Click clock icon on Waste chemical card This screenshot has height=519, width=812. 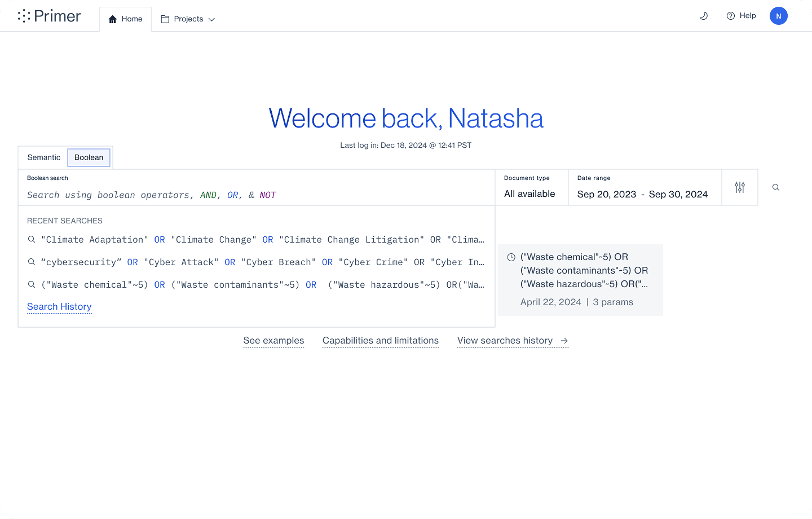[x=511, y=257]
